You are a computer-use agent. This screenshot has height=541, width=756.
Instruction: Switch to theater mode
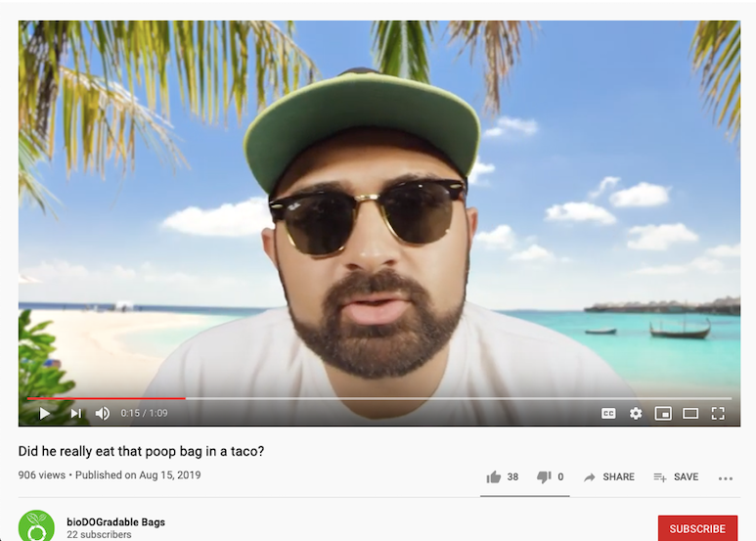[x=690, y=413]
